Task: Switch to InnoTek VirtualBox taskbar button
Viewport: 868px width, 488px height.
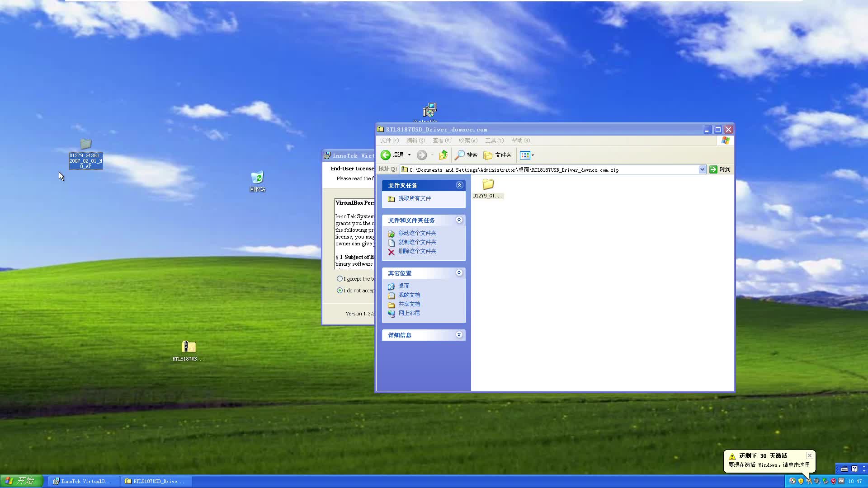Action: 84,482
